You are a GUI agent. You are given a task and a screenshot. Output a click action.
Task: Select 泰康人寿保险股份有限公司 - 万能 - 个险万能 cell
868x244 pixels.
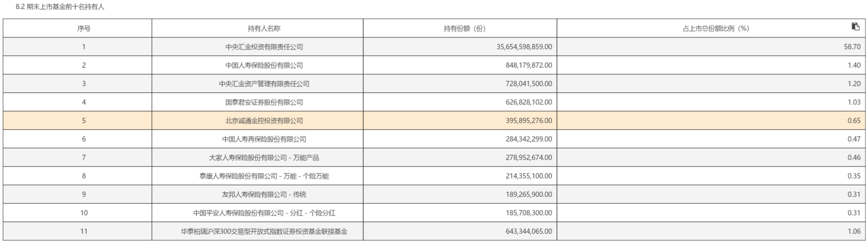click(264, 176)
